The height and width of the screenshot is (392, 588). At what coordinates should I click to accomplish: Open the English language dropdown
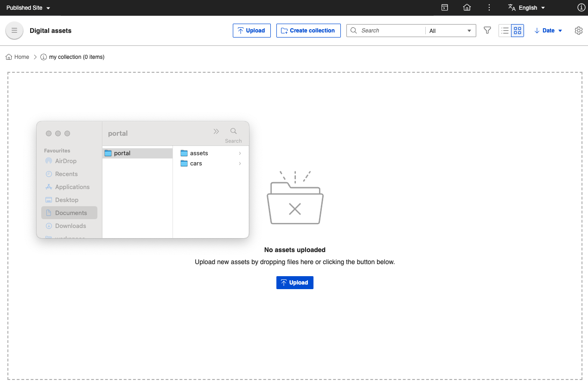click(x=527, y=8)
